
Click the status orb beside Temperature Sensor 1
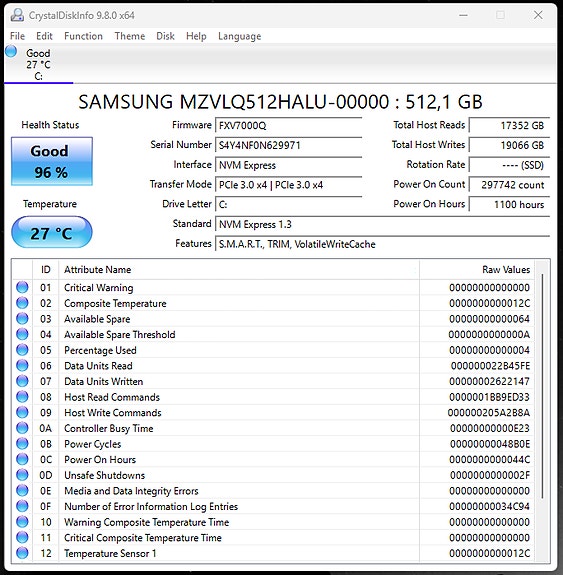pyautogui.click(x=22, y=553)
